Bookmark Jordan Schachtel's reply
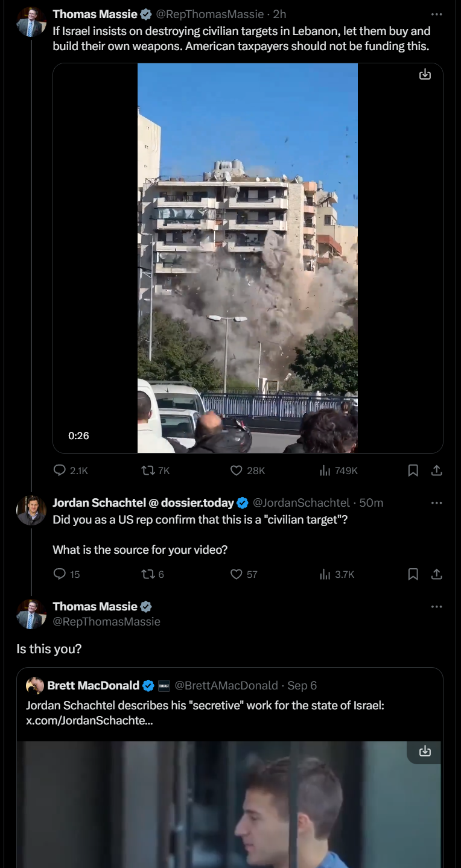 [x=413, y=574]
